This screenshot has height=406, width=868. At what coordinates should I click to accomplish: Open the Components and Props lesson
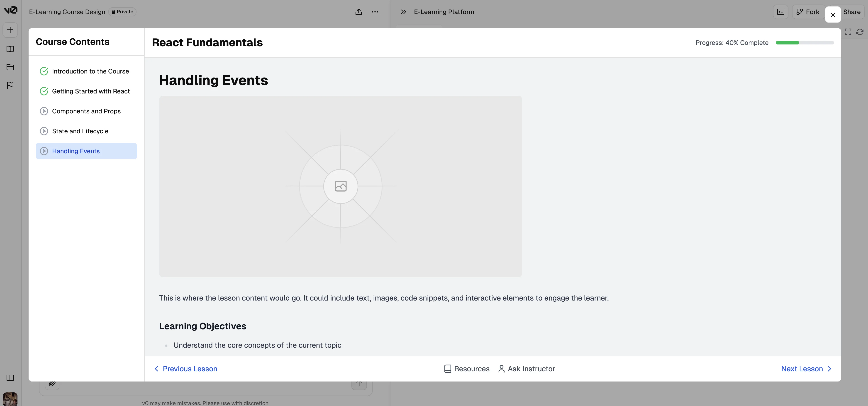tap(86, 111)
